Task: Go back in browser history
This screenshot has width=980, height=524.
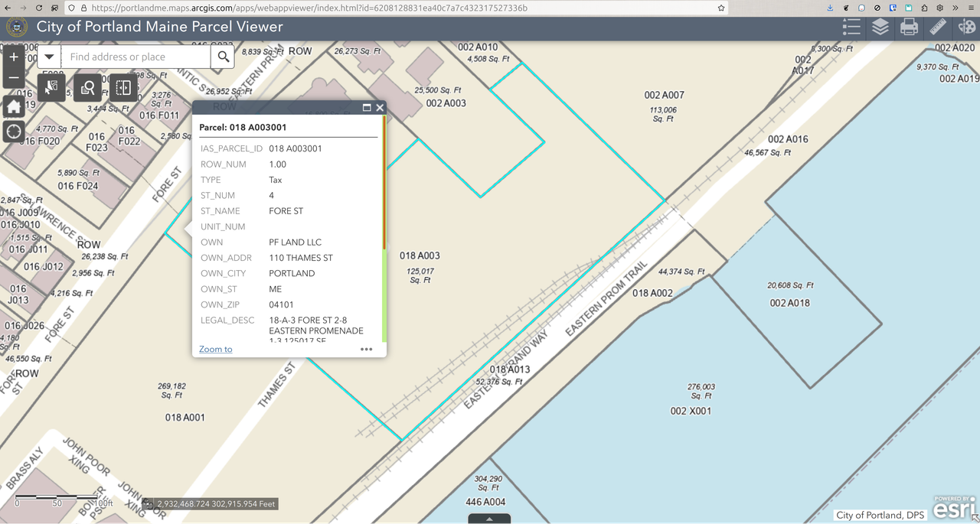Action: coord(8,8)
